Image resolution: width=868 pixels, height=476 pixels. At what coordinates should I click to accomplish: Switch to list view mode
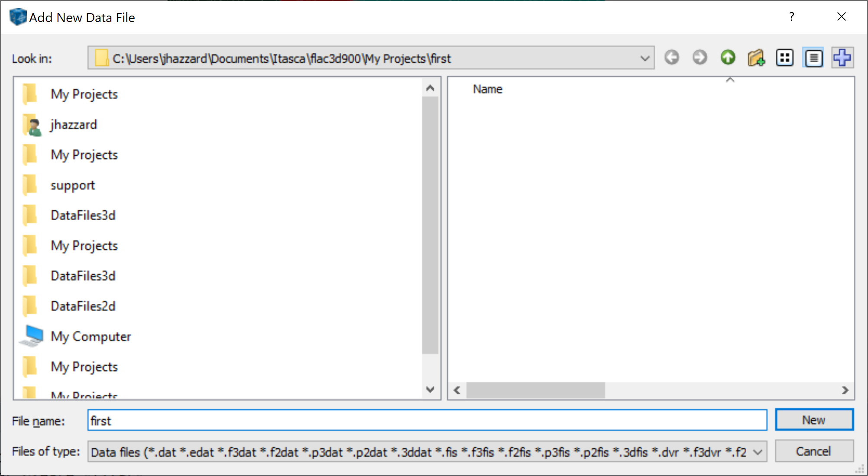785,58
